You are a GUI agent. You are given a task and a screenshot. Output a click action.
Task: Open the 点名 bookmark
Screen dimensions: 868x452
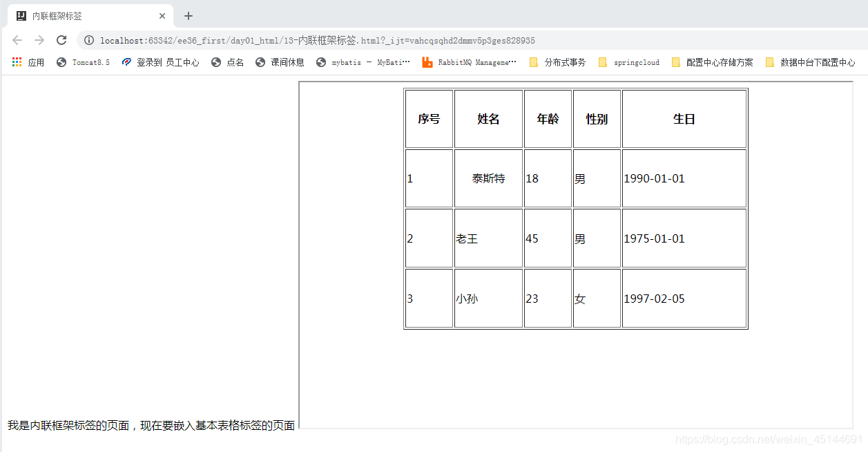click(x=227, y=62)
